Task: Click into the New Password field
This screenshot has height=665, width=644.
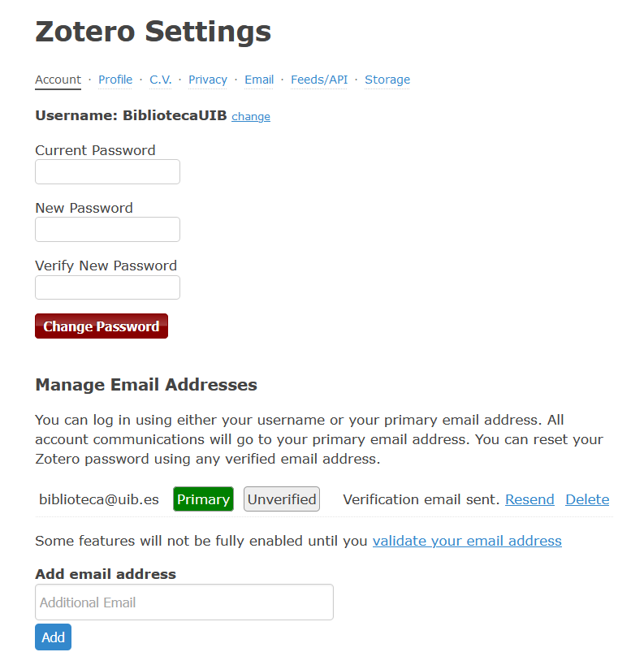Action: pos(107,230)
